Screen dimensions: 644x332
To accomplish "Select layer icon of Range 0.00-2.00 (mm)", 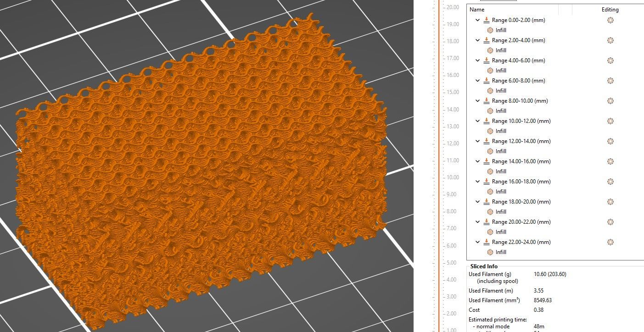I will pos(487,20).
